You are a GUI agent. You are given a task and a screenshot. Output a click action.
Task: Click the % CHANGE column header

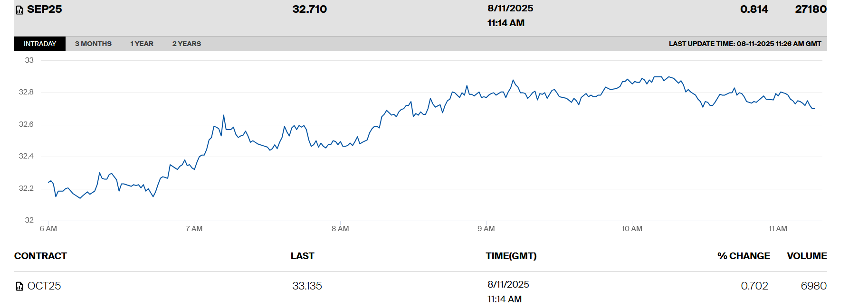[743, 256]
